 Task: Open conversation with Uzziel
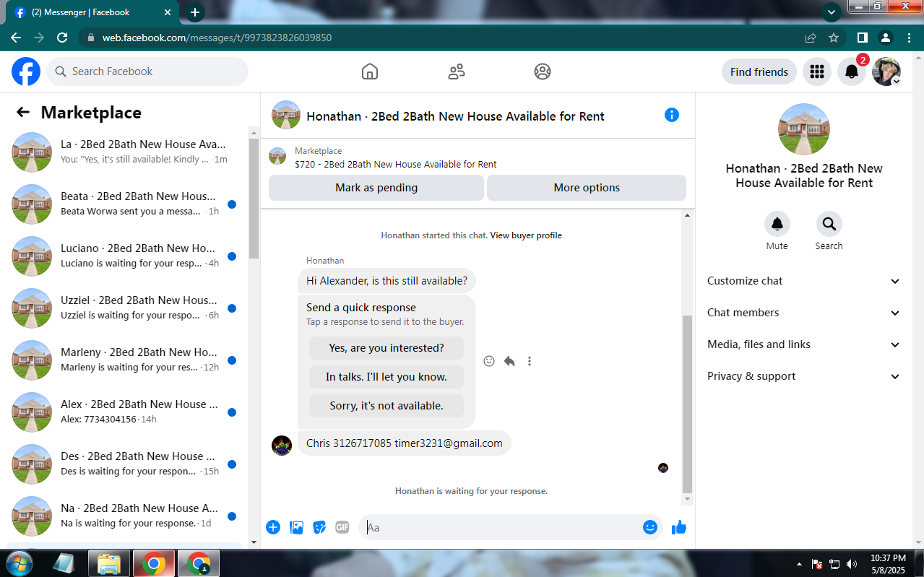(124, 308)
